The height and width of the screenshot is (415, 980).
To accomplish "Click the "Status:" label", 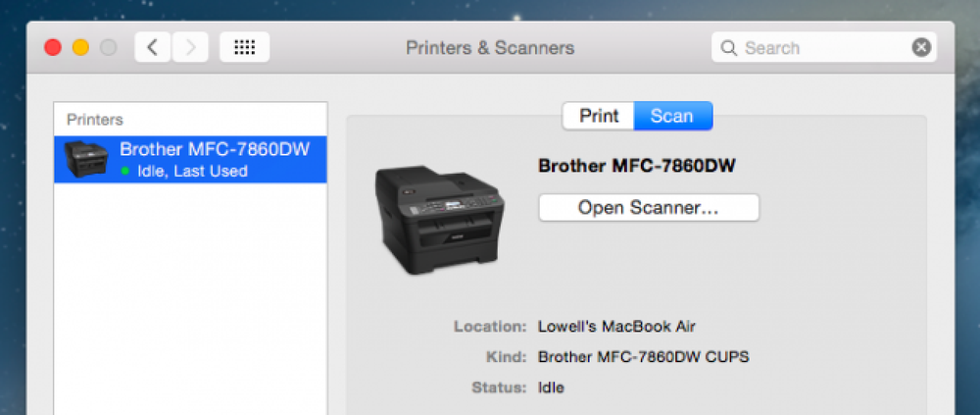I will pos(500,388).
